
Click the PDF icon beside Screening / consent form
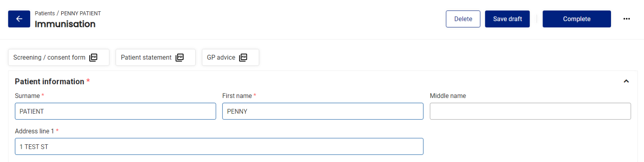[x=93, y=58]
